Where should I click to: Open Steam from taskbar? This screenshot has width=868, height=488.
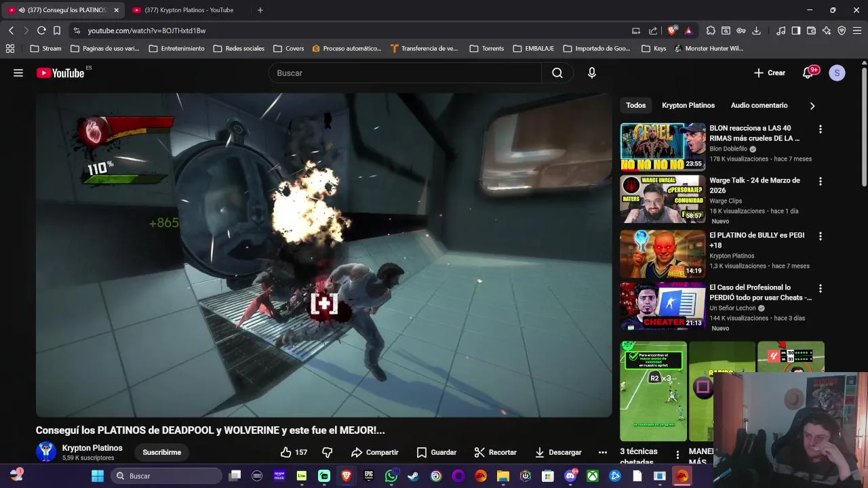point(413,476)
